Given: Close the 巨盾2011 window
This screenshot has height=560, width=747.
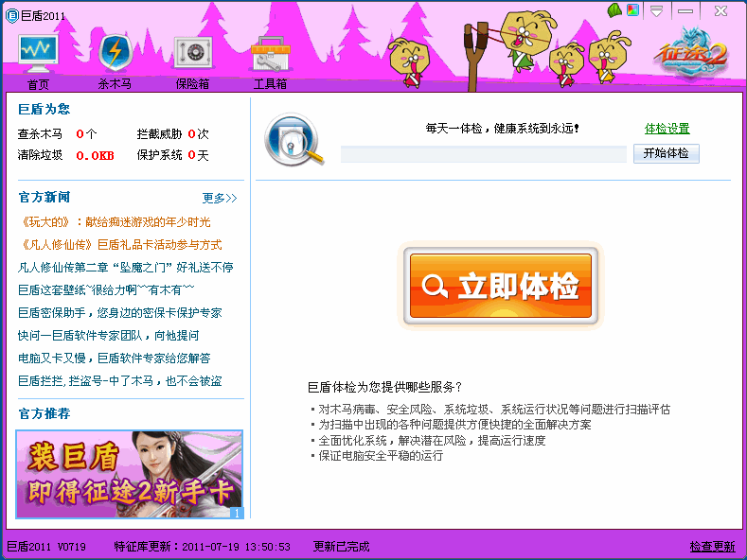Looking at the screenshot, I should 720,11.
